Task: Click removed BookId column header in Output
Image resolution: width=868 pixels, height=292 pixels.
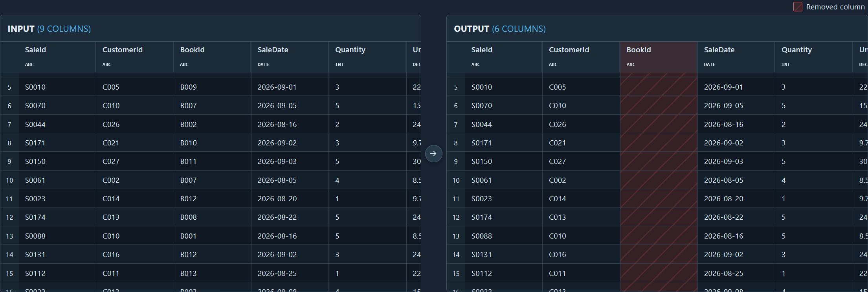Action: pyautogui.click(x=659, y=57)
